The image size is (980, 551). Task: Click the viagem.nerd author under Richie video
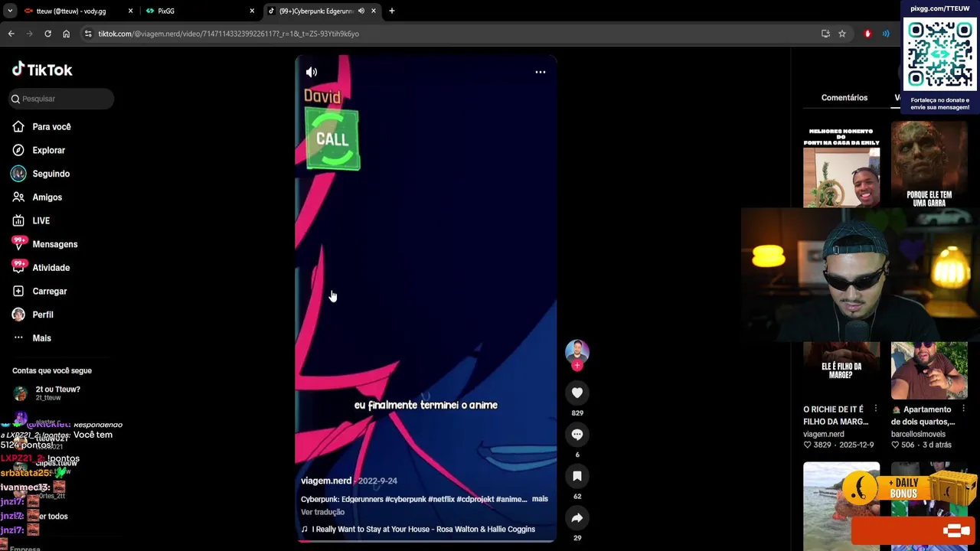pyautogui.click(x=823, y=434)
